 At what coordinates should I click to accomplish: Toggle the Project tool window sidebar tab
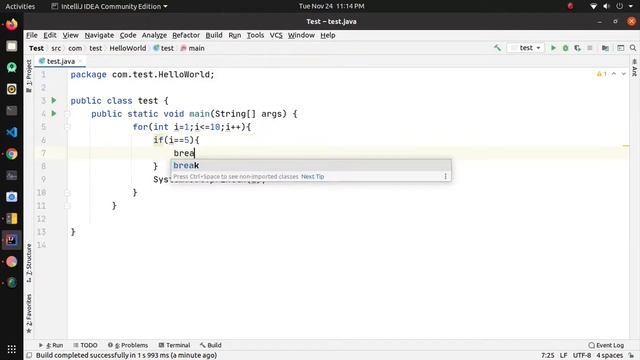pyautogui.click(x=29, y=76)
